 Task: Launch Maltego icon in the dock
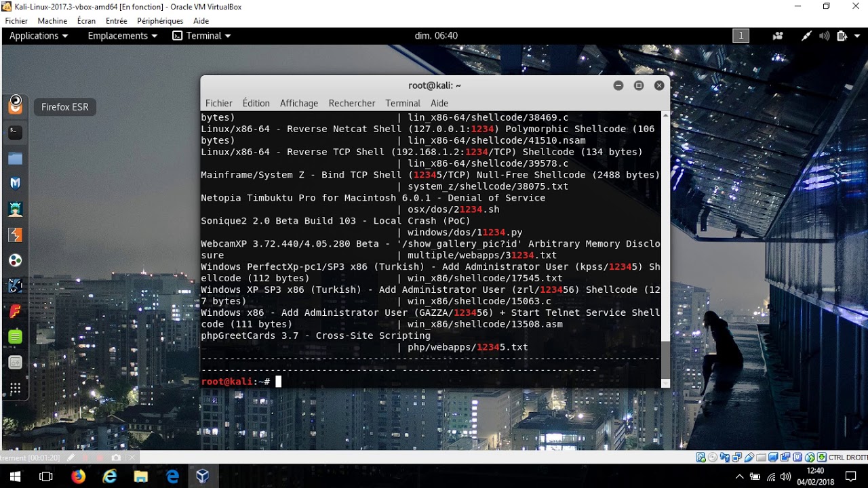[15, 286]
